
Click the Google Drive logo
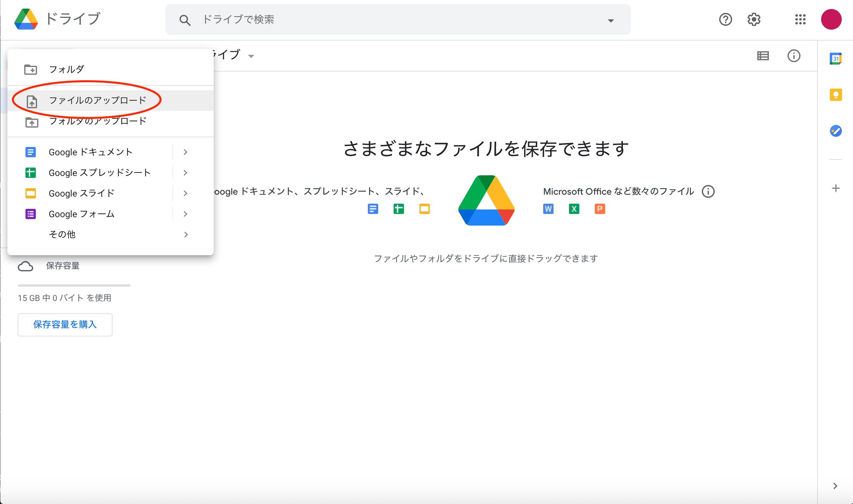click(26, 19)
